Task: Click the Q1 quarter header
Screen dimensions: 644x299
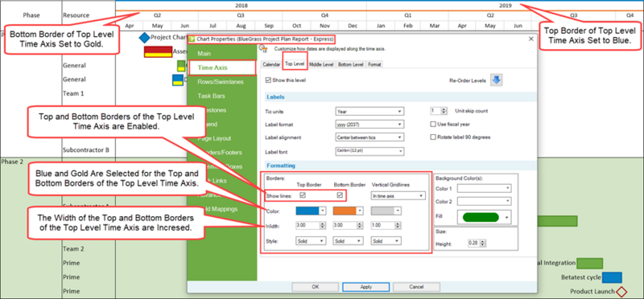Action: coord(407,15)
